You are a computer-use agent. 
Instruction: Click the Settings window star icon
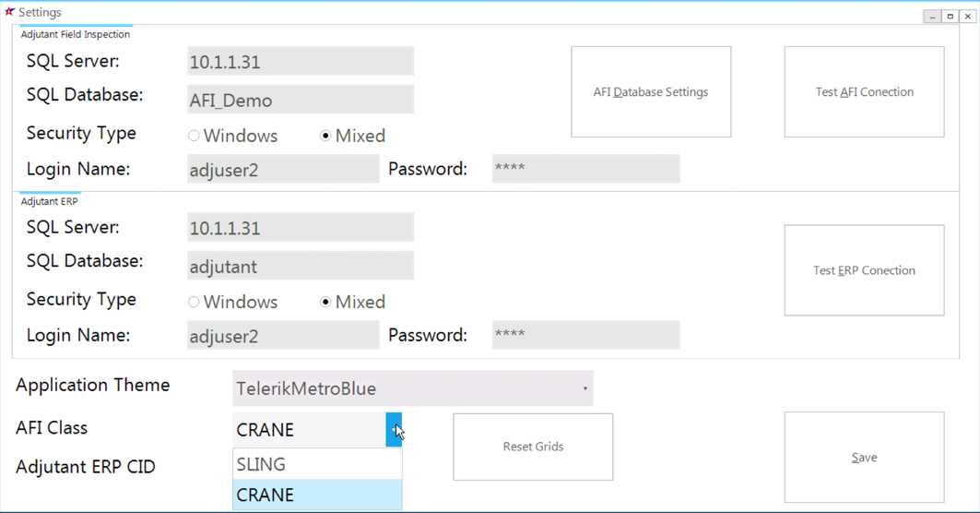pos(9,11)
